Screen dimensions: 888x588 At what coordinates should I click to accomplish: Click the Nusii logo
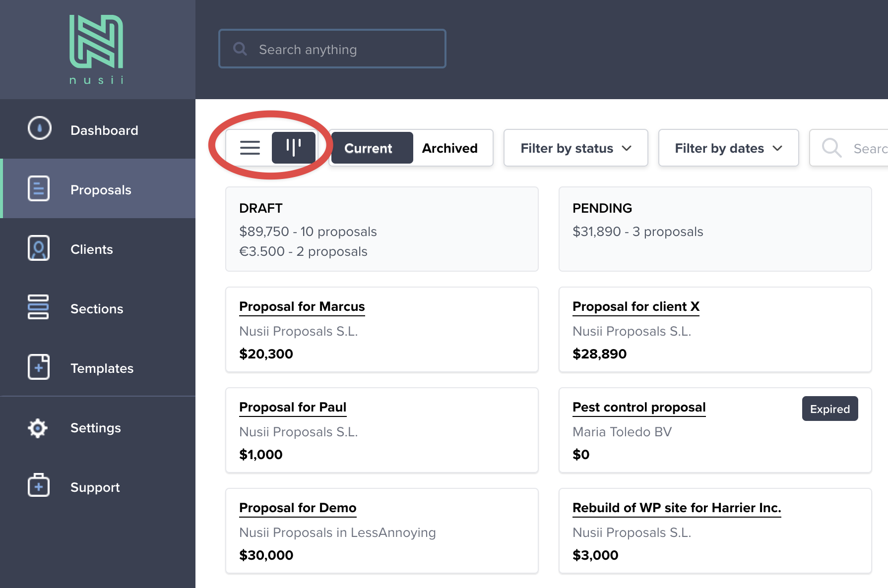96,49
